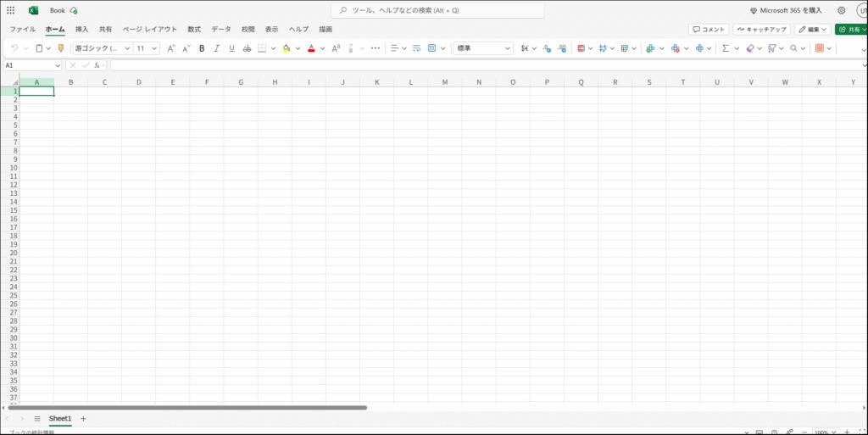Screen dimensions: 868x435
Task: Click the format painter brush icon
Action: tap(61, 48)
